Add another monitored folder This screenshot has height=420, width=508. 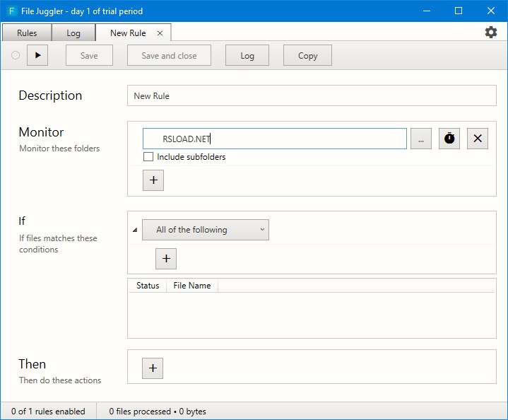click(x=153, y=180)
